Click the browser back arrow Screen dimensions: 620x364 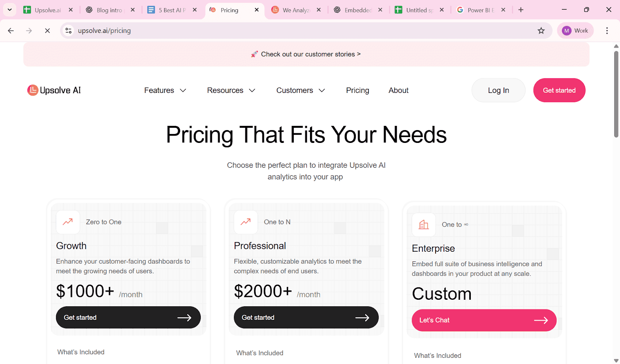point(10,30)
